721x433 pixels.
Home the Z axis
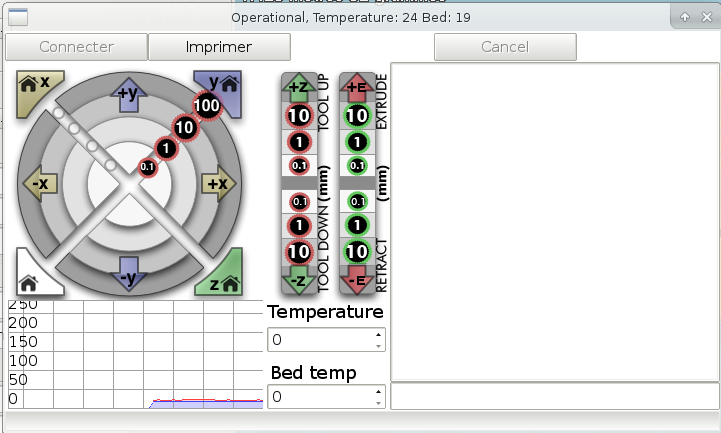pos(223,276)
